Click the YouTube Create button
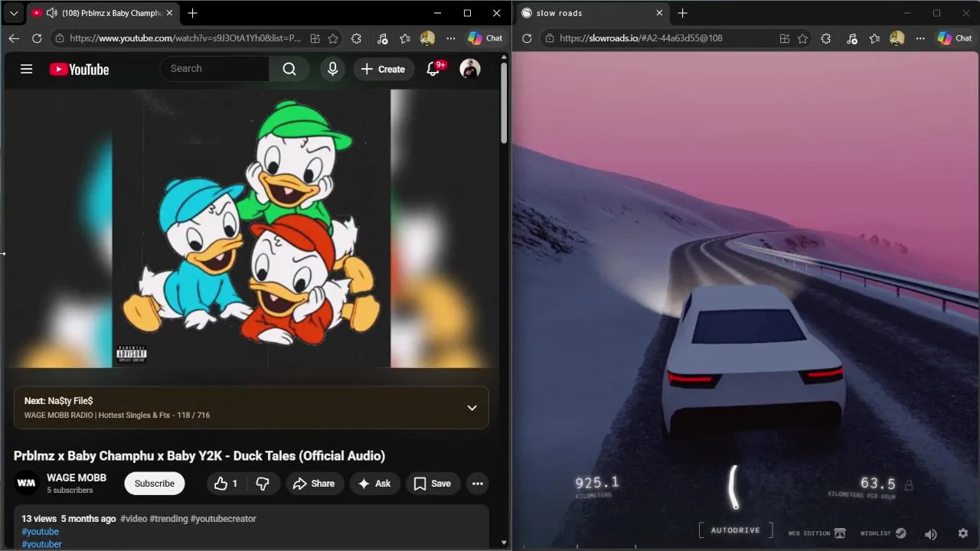Screen dimensions: 980x551 (x=384, y=69)
